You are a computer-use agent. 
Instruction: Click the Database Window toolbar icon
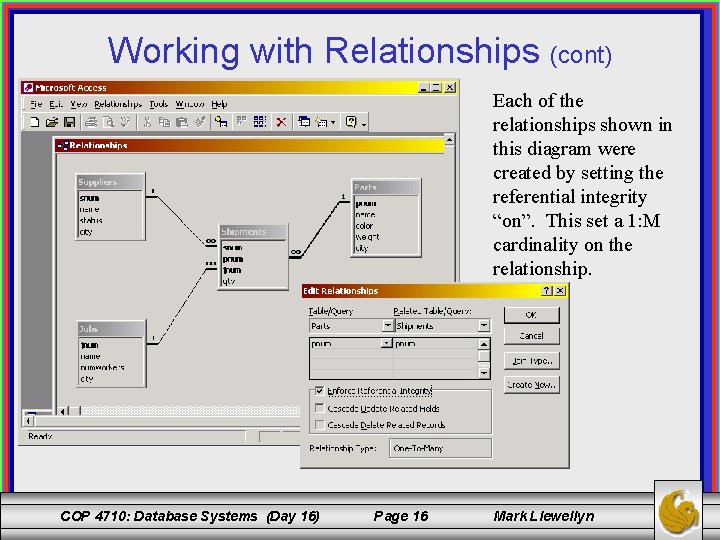(304, 122)
